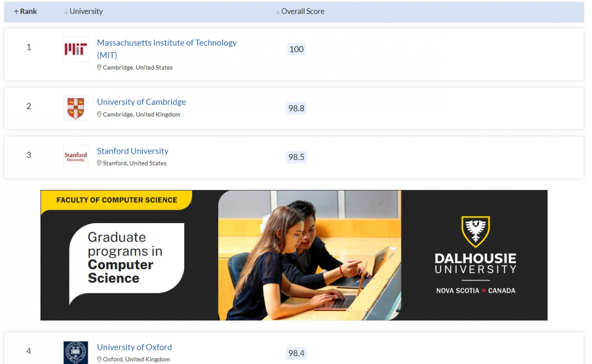592x364 pixels.
Task: Open the Stanford University logo
Action: coord(76,157)
